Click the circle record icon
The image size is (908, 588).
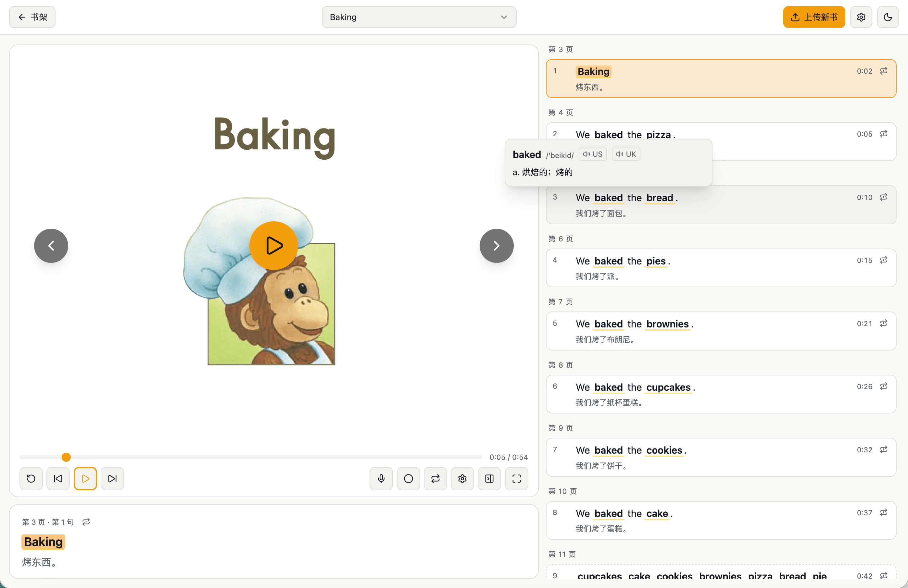(408, 479)
